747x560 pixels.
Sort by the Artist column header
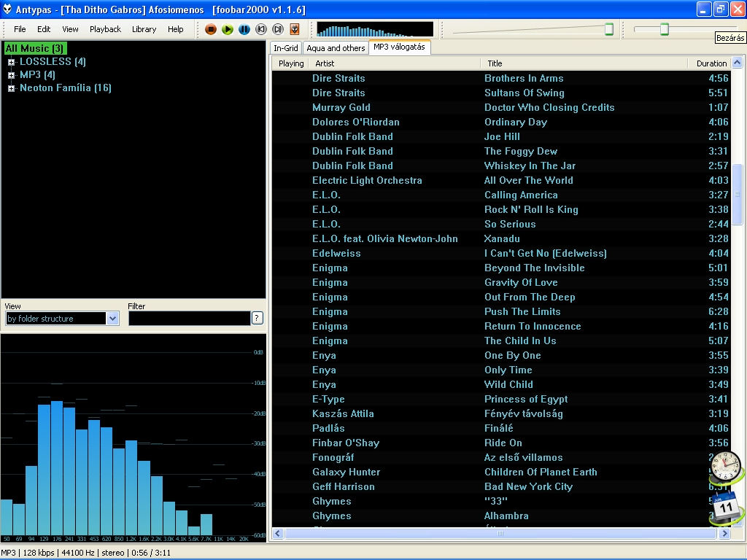click(395, 63)
